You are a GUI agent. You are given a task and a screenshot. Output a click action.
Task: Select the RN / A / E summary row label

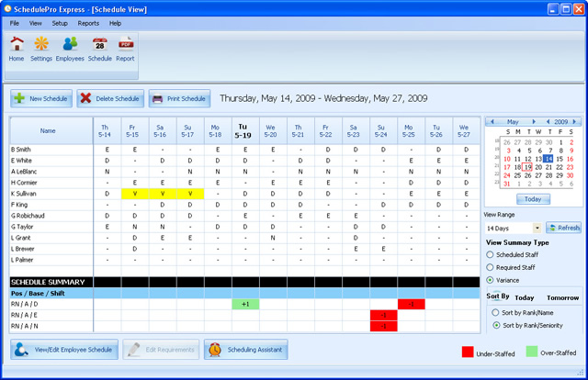[24, 315]
